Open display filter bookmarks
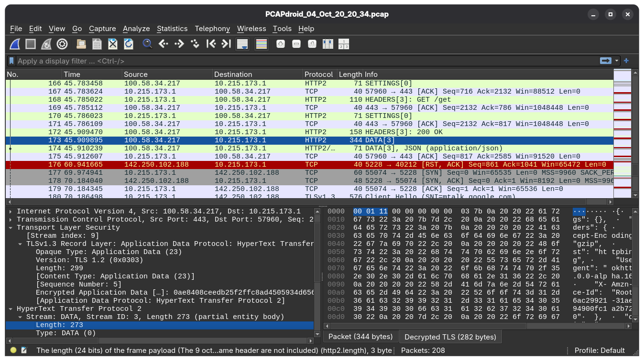This screenshot has height=361, width=644. (x=11, y=61)
